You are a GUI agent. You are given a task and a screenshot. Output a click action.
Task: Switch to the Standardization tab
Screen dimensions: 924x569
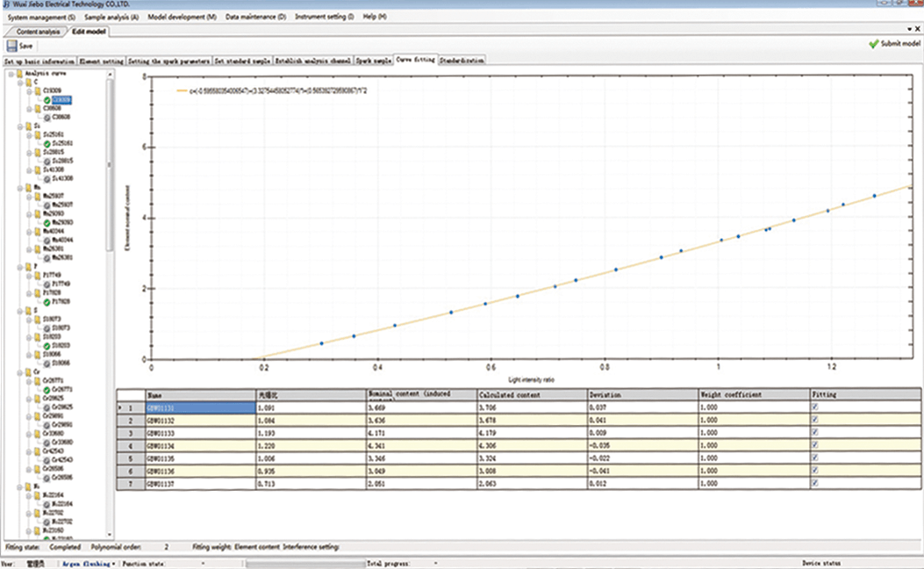[462, 61]
